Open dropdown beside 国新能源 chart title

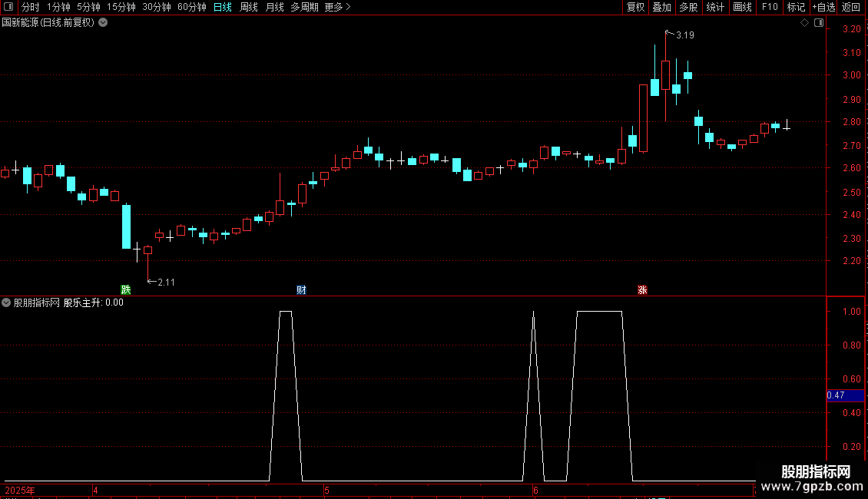point(103,23)
